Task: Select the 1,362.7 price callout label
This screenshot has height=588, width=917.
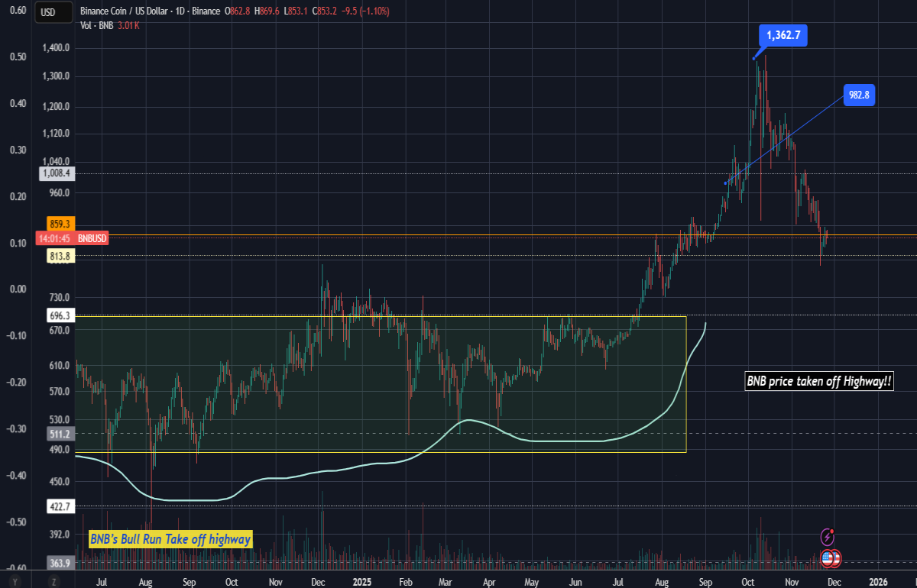Action: click(x=783, y=35)
